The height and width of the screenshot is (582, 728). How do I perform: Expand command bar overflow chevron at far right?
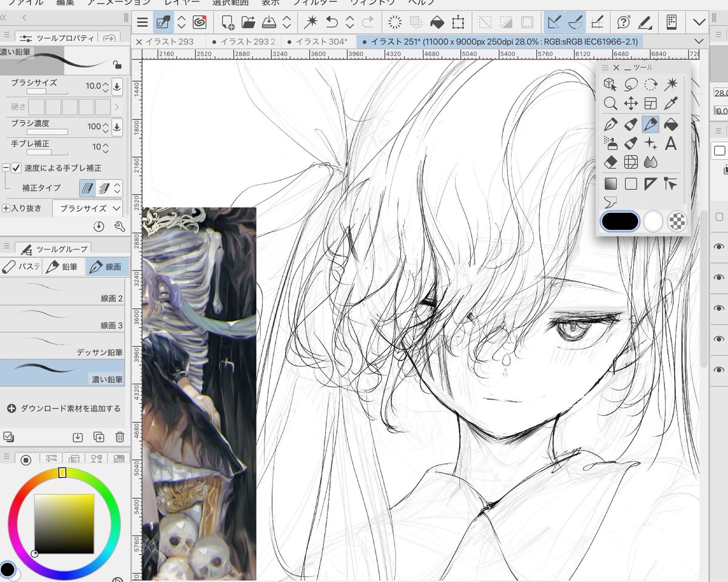click(x=699, y=22)
